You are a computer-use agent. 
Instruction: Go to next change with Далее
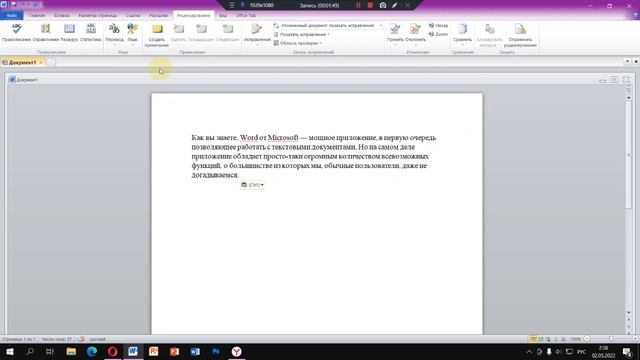(x=438, y=34)
